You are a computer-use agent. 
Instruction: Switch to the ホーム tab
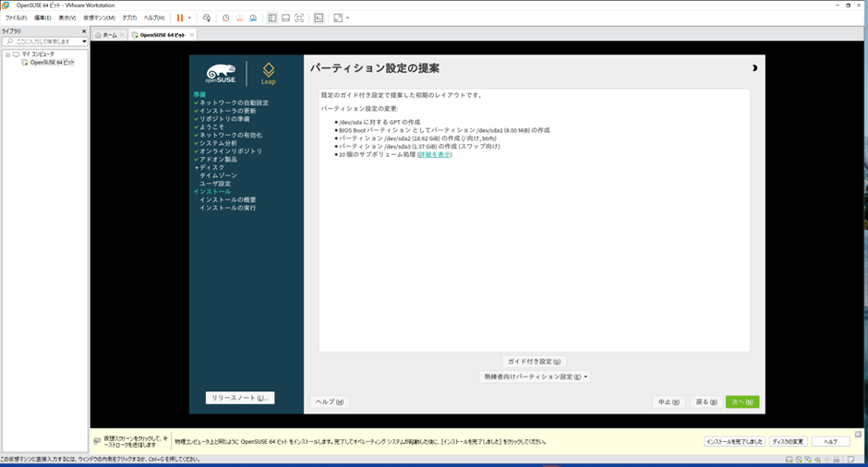109,35
